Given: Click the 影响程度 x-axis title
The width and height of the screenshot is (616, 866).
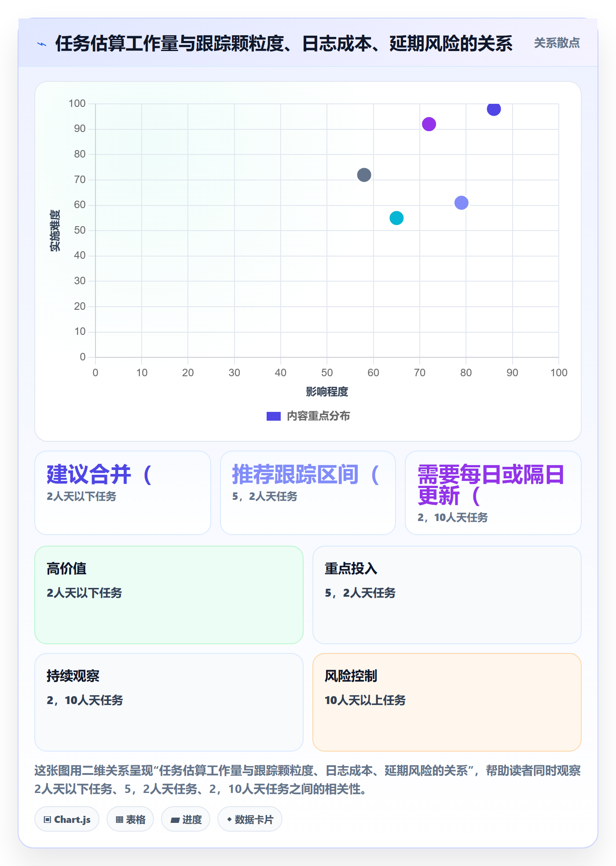Looking at the screenshot, I should point(327,392).
